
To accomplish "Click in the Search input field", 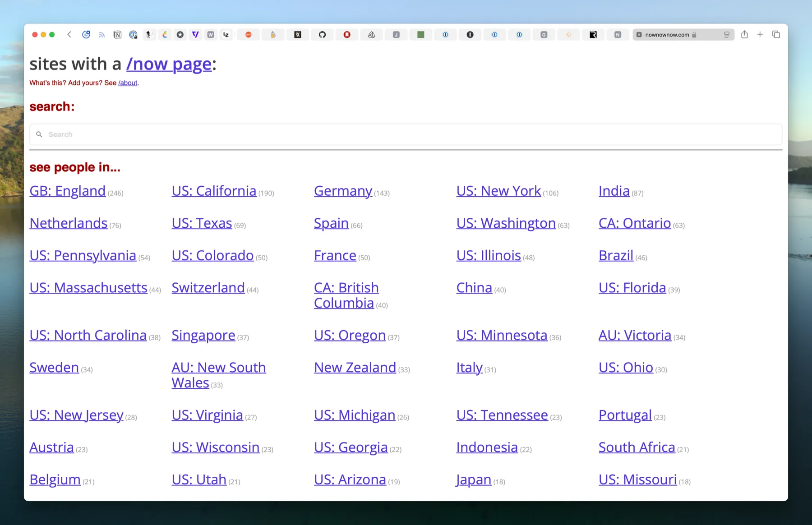I will 406,134.
